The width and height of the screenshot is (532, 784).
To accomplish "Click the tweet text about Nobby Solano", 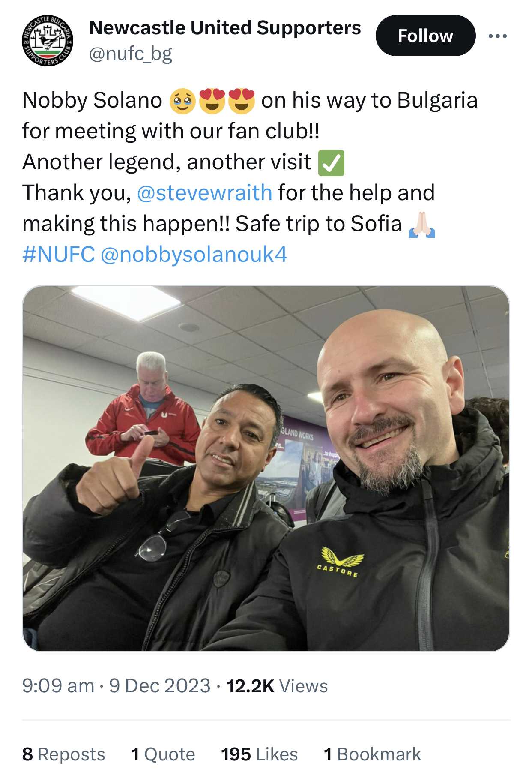I will [x=250, y=177].
